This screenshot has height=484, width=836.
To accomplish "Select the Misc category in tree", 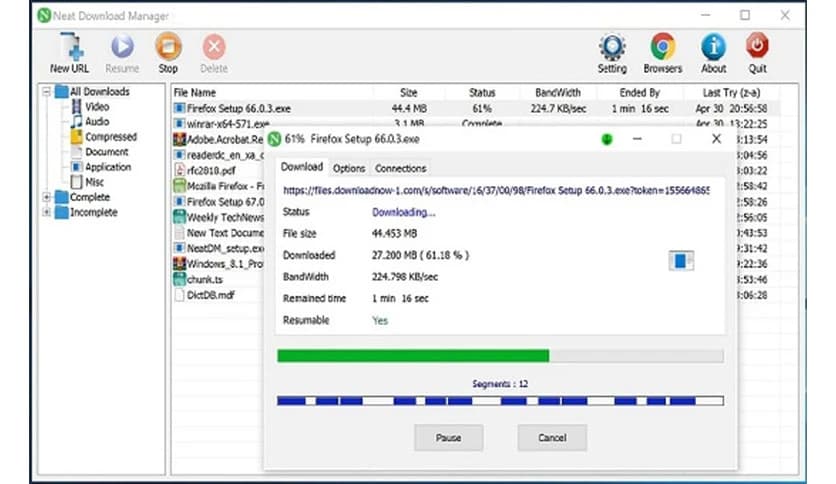I will pyautogui.click(x=87, y=182).
